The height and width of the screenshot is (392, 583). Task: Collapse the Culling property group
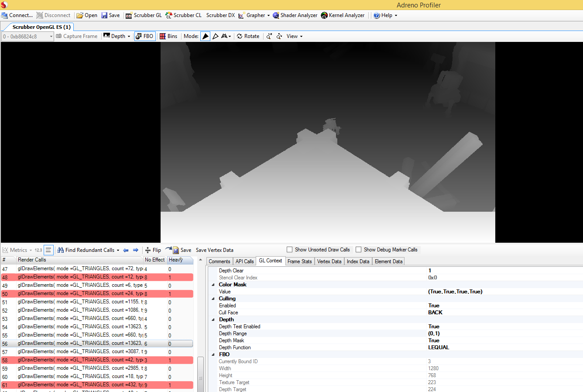coord(213,299)
